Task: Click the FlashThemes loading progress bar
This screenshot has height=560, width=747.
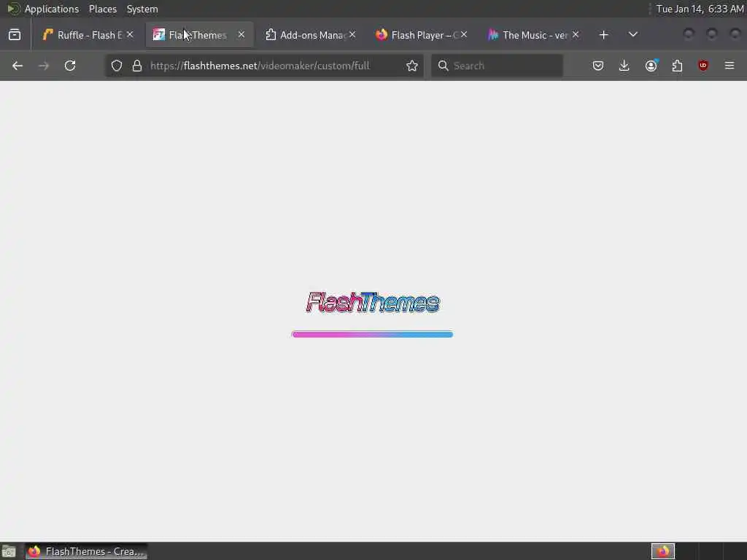Action: tap(372, 334)
